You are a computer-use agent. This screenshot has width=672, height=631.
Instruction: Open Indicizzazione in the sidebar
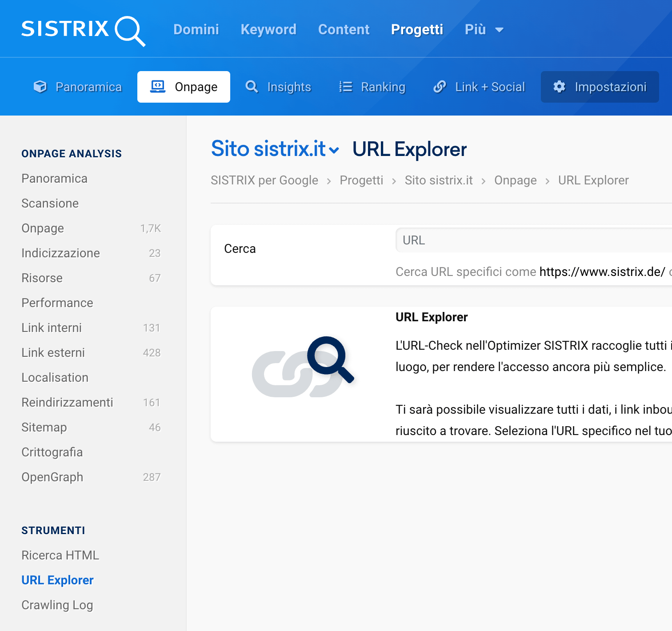coord(60,253)
